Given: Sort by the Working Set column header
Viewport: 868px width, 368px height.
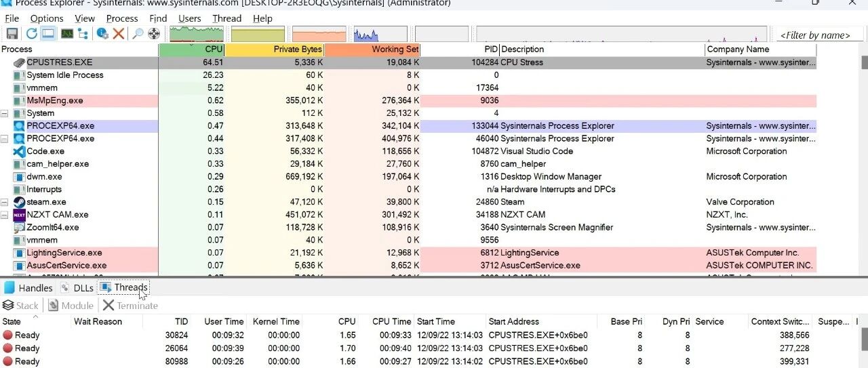Looking at the screenshot, I should (372, 49).
